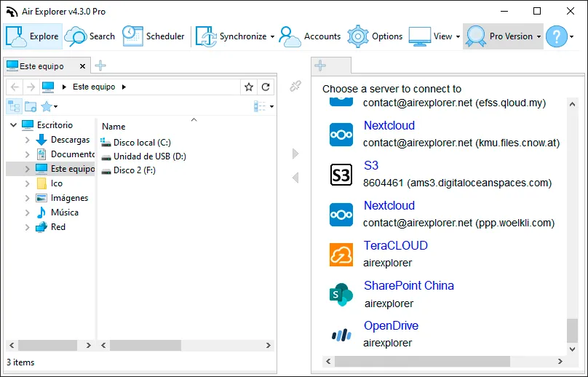Close the Este equipo tab
Viewport: 588px width, 377px height.
tap(82, 66)
